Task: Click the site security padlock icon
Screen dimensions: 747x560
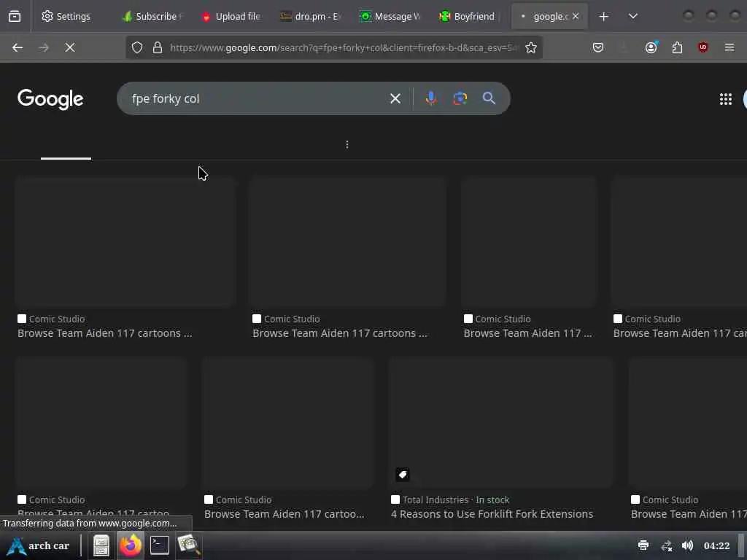Action: [158, 47]
